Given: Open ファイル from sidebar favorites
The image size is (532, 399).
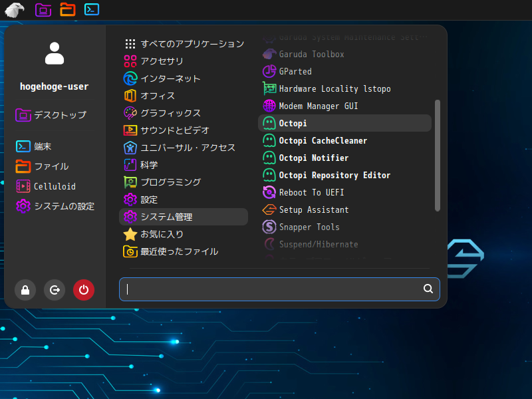Looking at the screenshot, I should click(43, 166).
